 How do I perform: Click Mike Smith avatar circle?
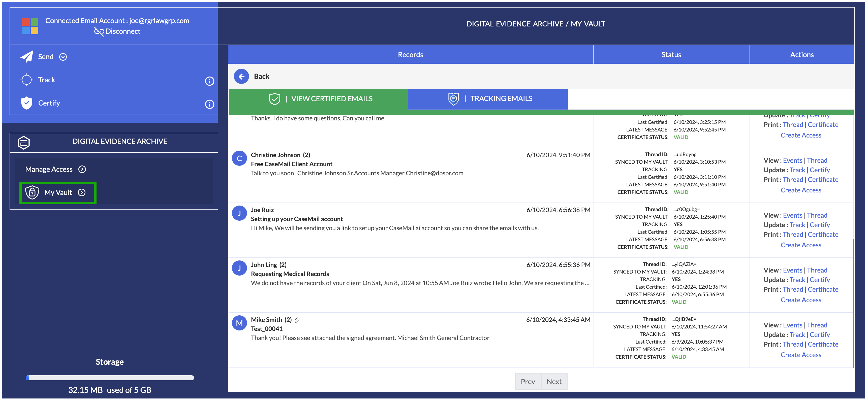[x=239, y=323]
